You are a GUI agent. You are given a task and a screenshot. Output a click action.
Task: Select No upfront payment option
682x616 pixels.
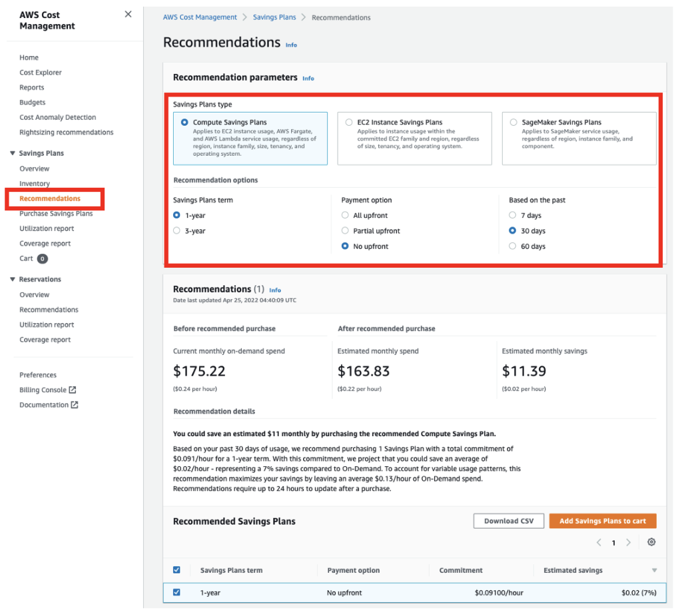[345, 246]
